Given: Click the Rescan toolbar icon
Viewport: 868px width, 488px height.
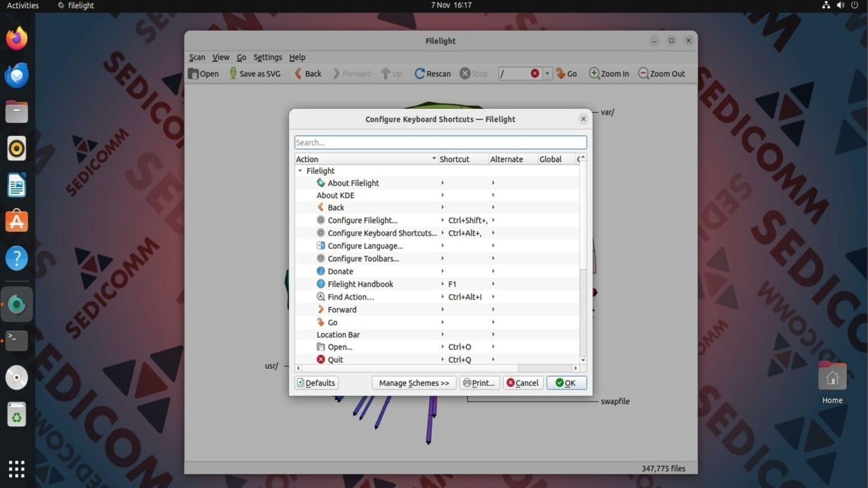Looking at the screenshot, I should point(419,73).
